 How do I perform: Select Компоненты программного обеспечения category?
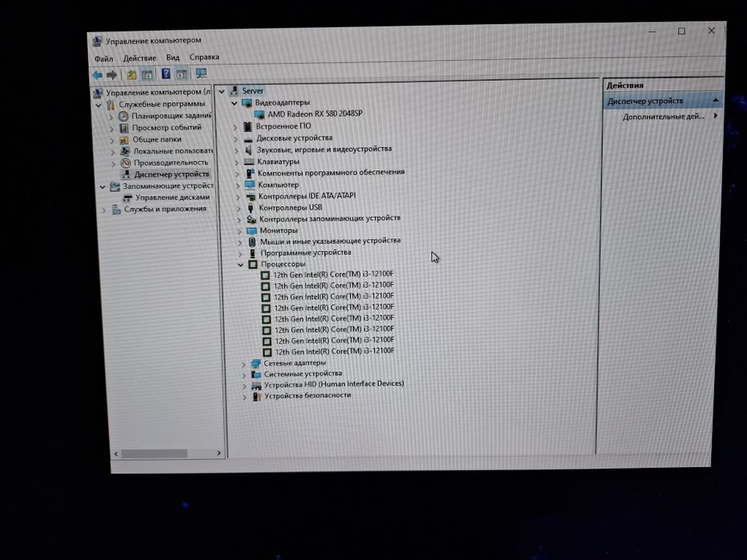click(x=331, y=172)
